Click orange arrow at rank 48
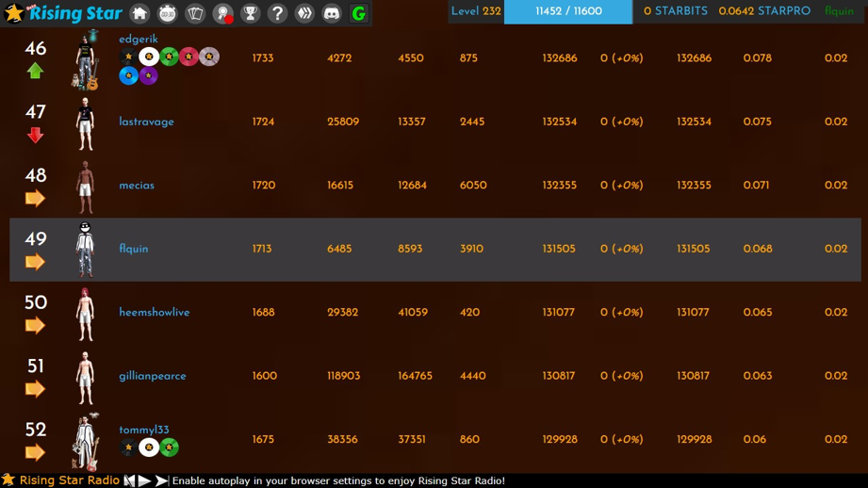 pos(35,198)
